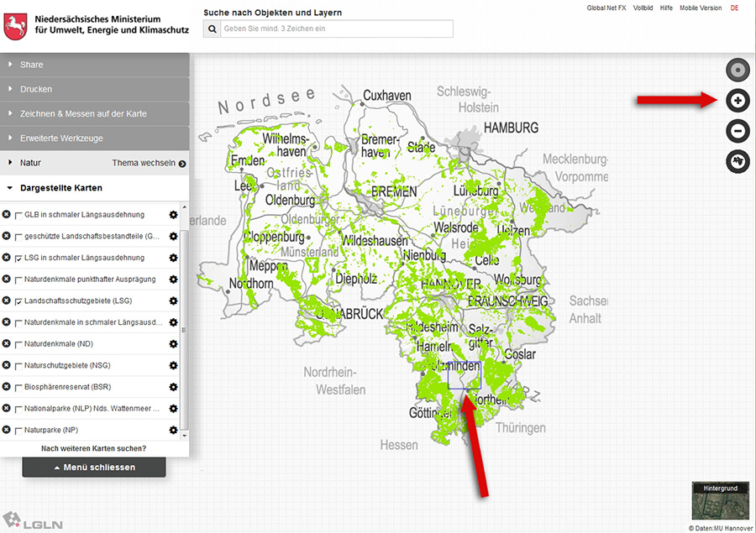The image size is (756, 533).
Task: Uncheck Landschaftsschutzgebiete (LSG) layer
Action: point(18,301)
